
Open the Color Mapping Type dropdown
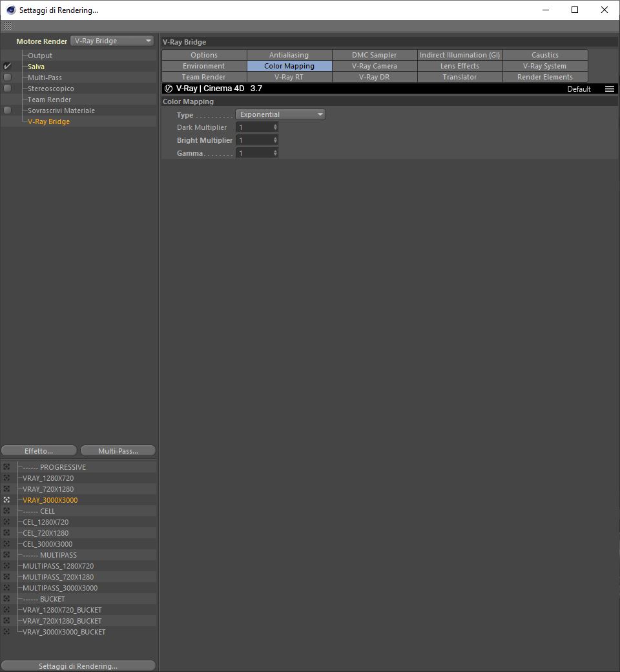(281, 114)
